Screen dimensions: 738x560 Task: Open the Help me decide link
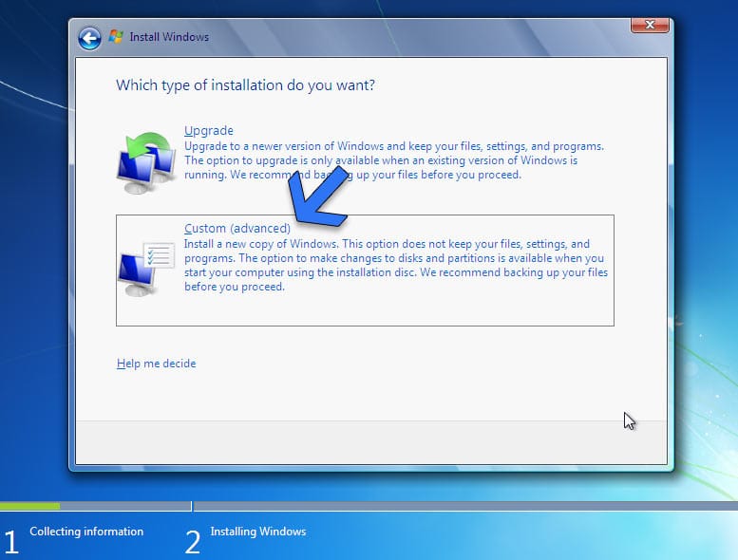pos(156,364)
